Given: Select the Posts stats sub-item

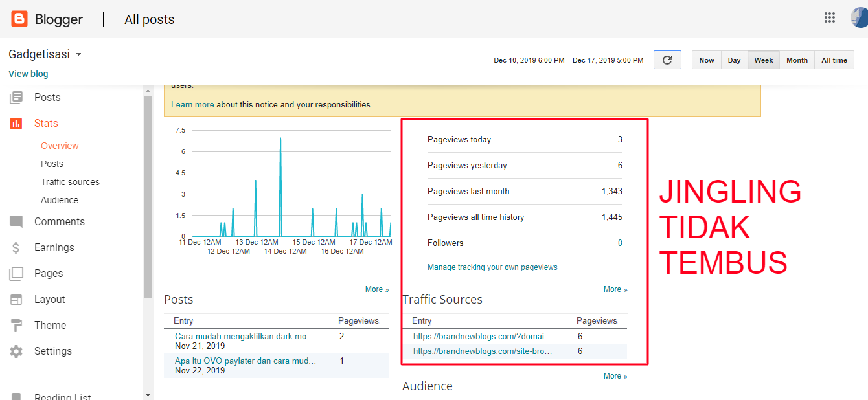Looking at the screenshot, I should [x=52, y=164].
